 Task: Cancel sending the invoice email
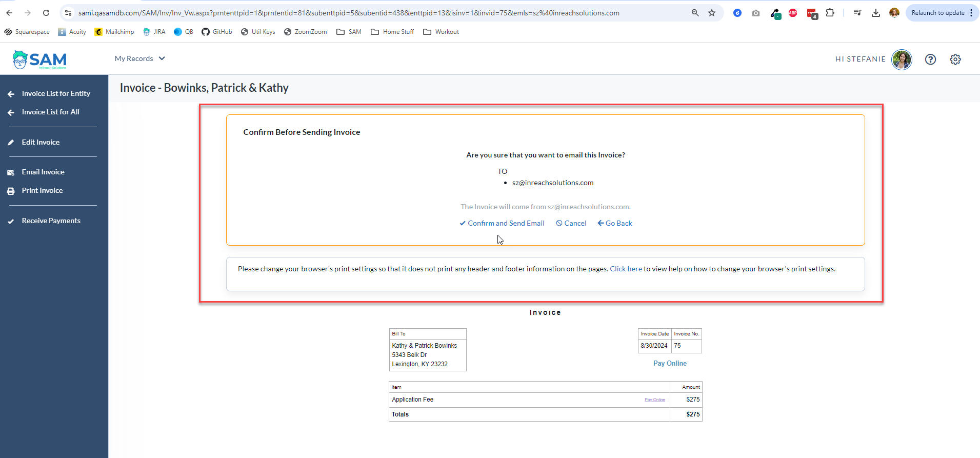pos(571,223)
